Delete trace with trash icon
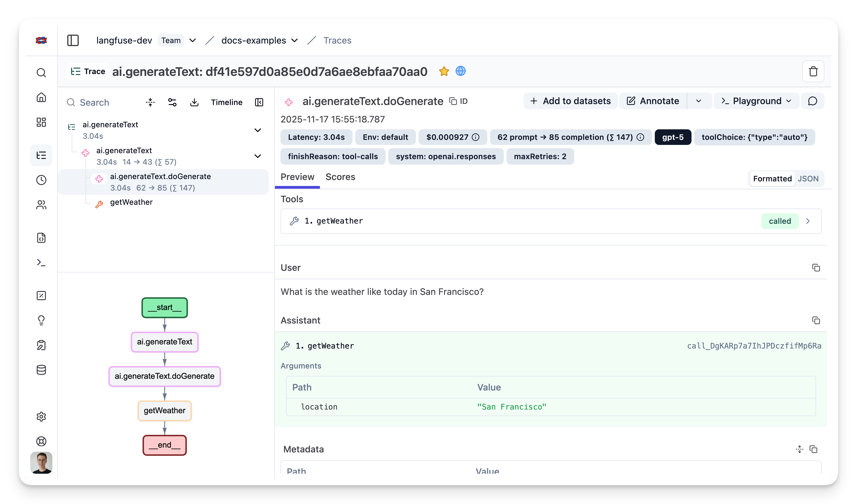This screenshot has height=504, width=857. [x=813, y=71]
